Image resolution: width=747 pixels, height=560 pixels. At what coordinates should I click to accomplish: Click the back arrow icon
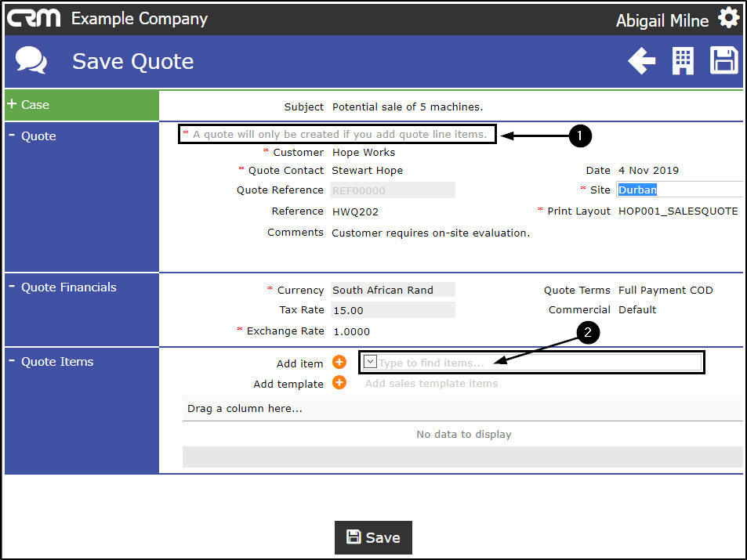642,61
